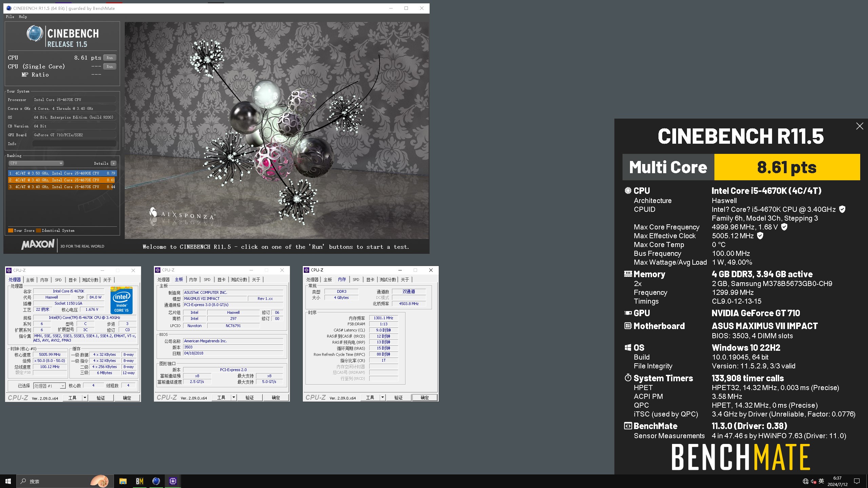Click the board icon beside Motherboard heading

(x=628, y=326)
